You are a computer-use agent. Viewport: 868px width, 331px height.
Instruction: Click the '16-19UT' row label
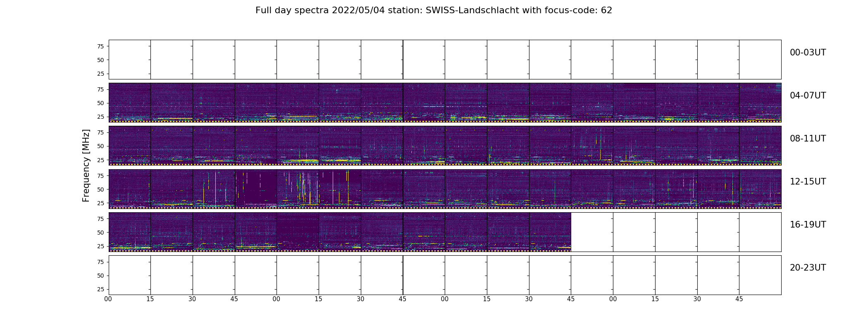point(808,225)
